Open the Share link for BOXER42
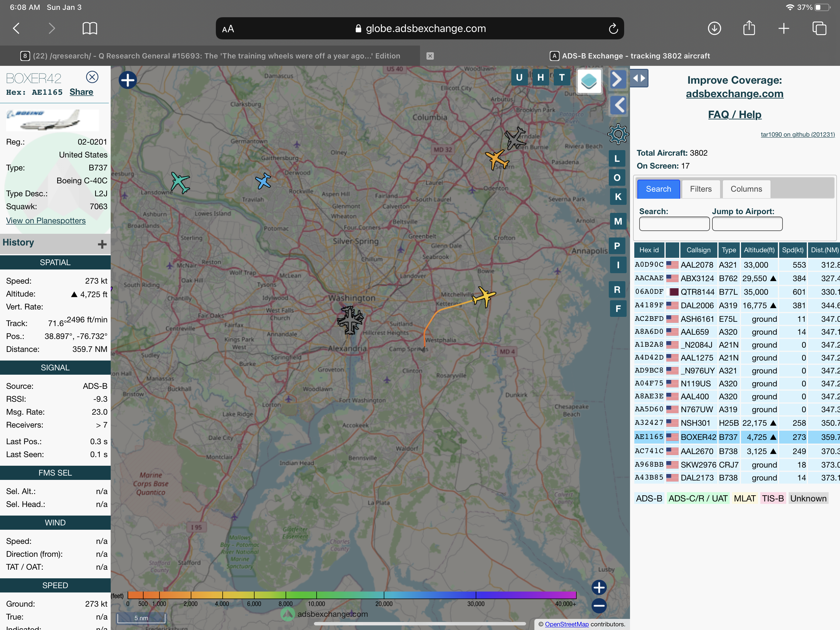840x630 pixels. coord(81,92)
